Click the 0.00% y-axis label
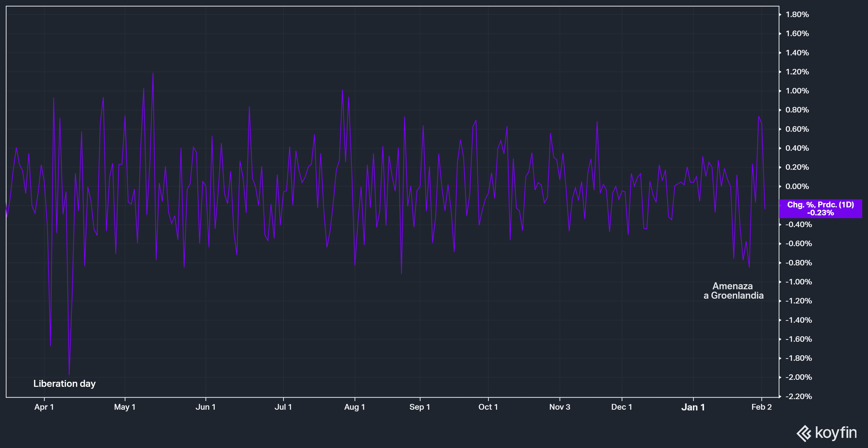 pyautogui.click(x=797, y=186)
